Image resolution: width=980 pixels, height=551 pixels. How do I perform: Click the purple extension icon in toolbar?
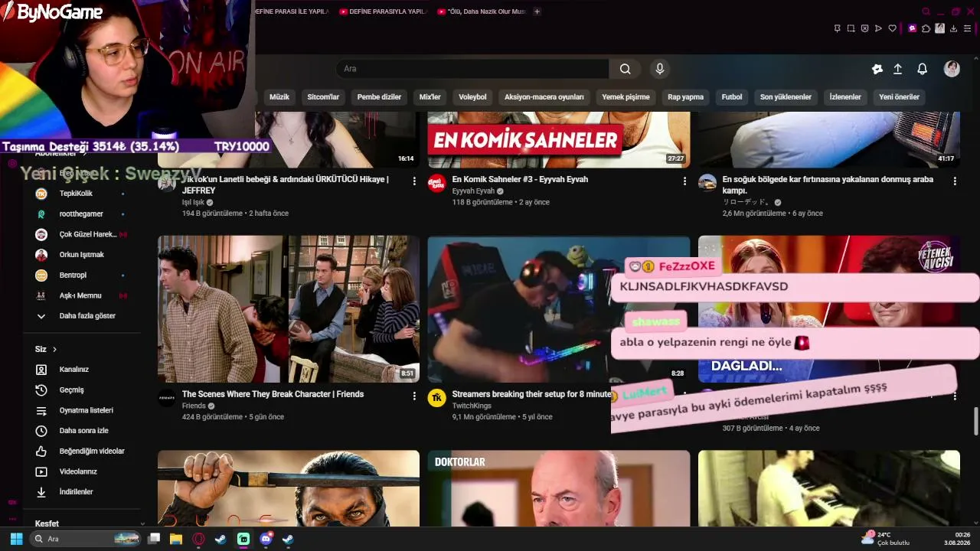[912, 28]
